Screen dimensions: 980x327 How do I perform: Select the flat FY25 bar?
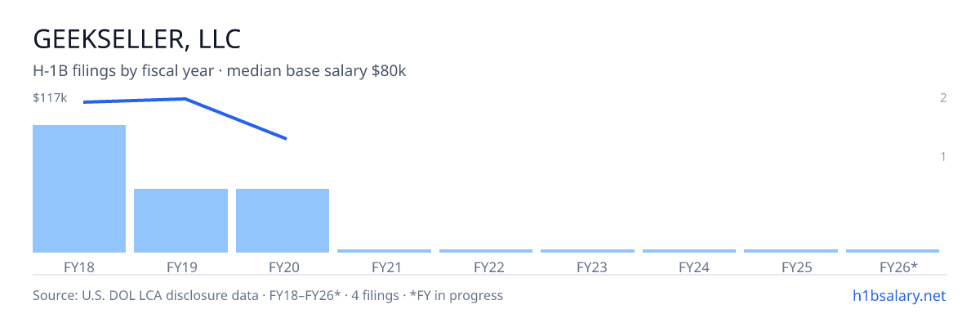coord(791,251)
